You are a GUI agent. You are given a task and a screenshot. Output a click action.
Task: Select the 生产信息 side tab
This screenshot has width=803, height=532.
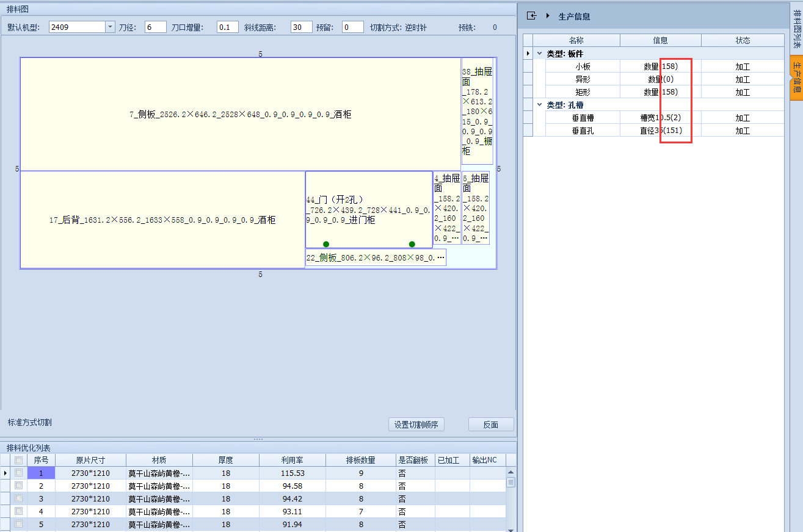(x=796, y=79)
